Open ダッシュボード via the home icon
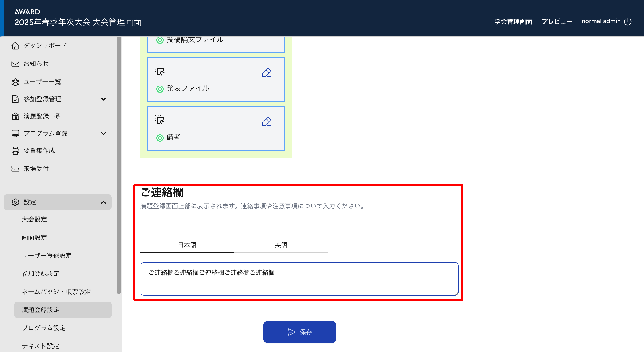 pos(15,45)
